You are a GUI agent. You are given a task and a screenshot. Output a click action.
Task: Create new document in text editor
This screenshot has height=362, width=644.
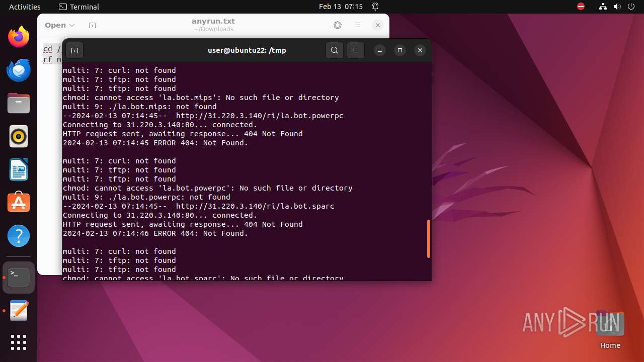[92, 25]
